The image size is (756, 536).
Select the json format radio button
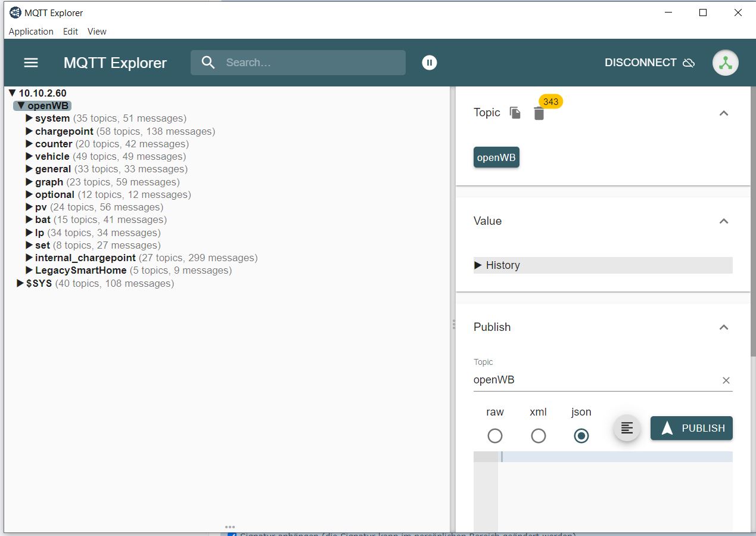581,436
